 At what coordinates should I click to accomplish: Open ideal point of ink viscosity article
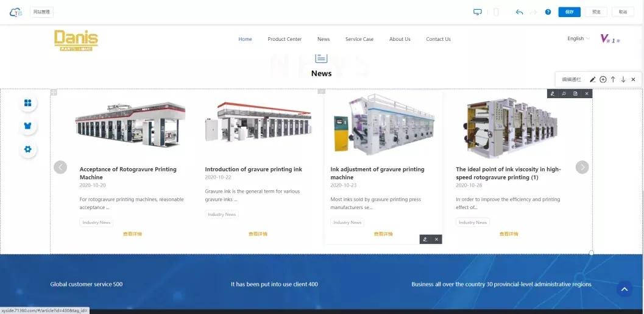[x=509, y=173]
